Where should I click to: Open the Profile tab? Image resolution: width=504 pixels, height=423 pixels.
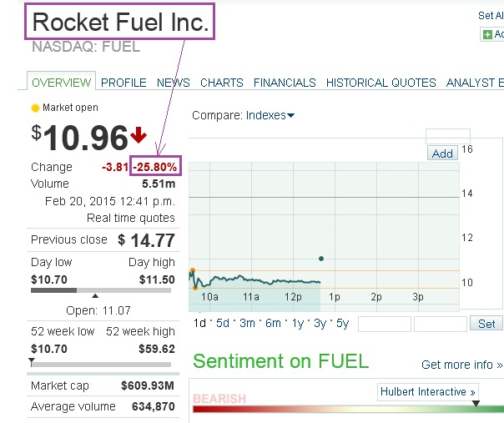[123, 83]
